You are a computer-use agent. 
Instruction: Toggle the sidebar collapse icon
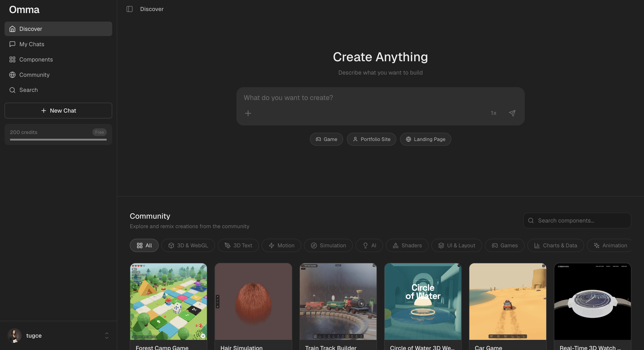(x=130, y=9)
